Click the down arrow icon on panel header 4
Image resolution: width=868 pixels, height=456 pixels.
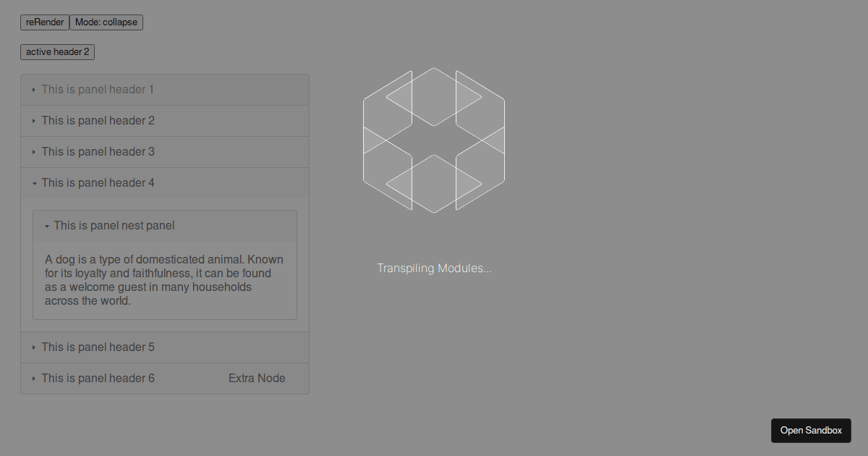pos(34,183)
